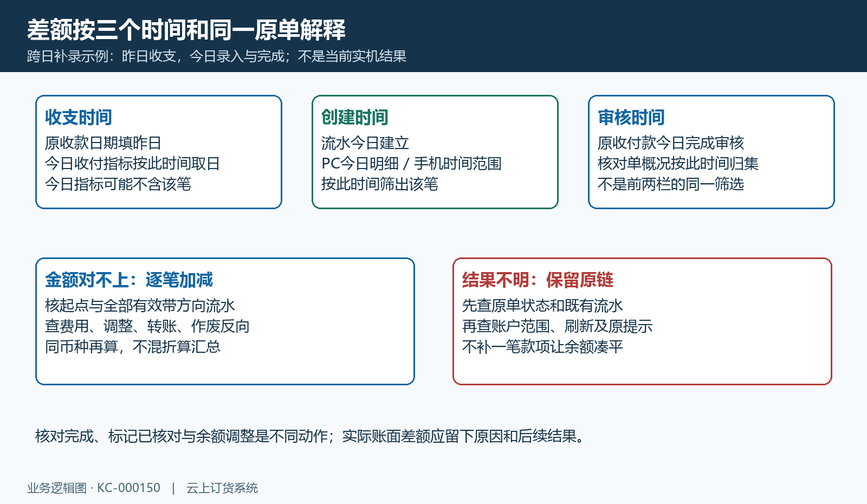The image size is (867, 504).
Task: Click the line 查费用、调整、转账、作废反向
Action: (x=147, y=326)
